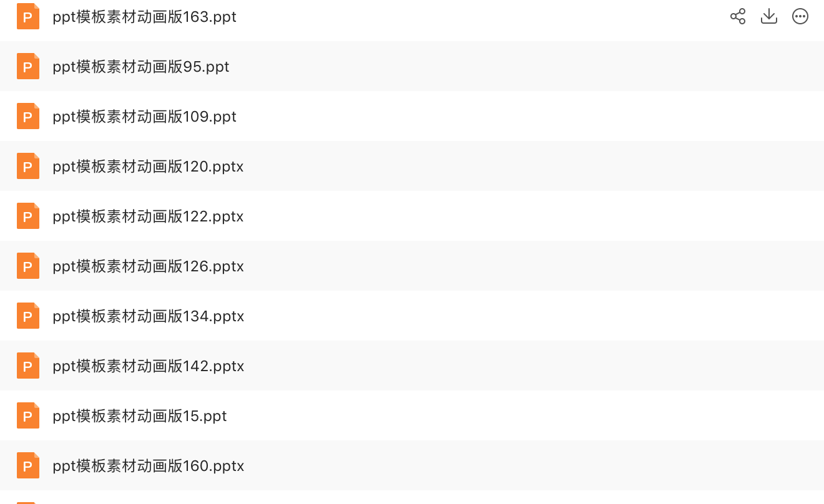Open file ppt模板素材动画版163.ppt

[x=145, y=17]
